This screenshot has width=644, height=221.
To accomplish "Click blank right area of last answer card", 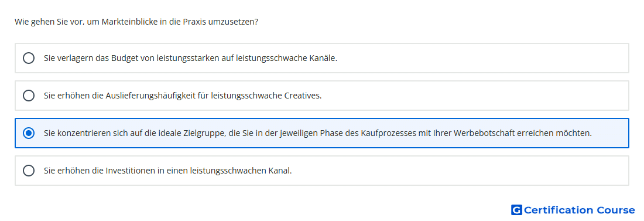I will coord(460,171).
